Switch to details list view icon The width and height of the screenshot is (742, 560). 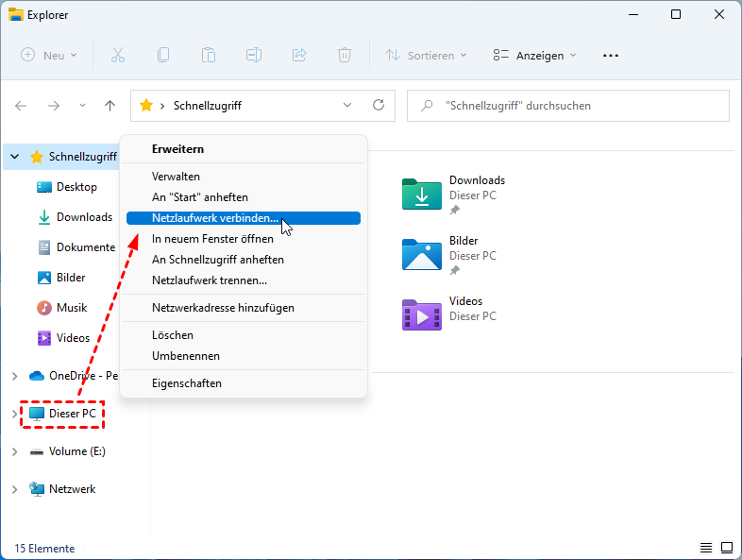click(x=706, y=548)
